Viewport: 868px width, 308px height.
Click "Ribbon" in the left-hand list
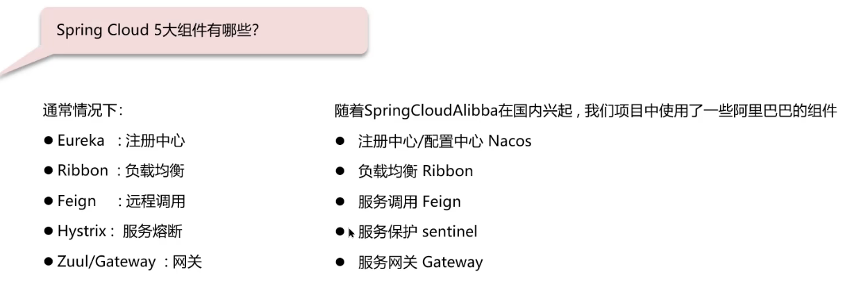pyautogui.click(x=83, y=171)
